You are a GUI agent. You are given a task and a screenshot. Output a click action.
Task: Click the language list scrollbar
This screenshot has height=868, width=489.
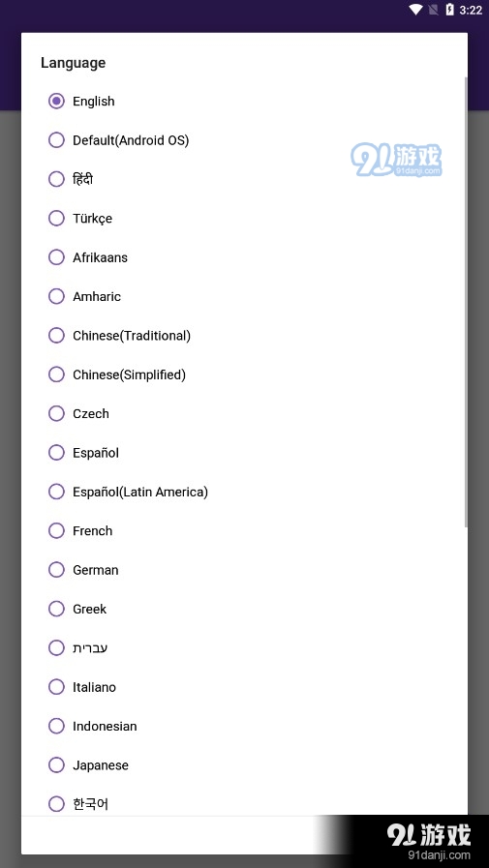point(466,302)
